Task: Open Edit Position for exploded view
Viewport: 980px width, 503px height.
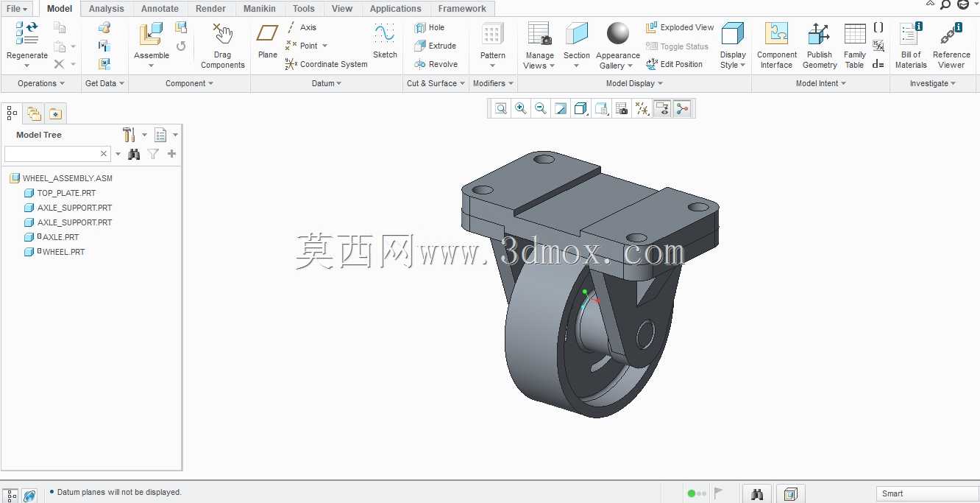Action: pos(675,64)
